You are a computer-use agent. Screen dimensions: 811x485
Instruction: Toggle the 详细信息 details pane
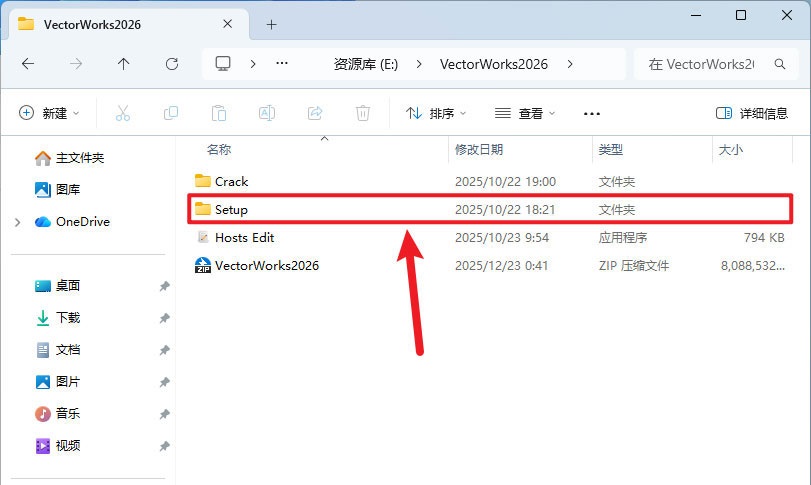[752, 113]
